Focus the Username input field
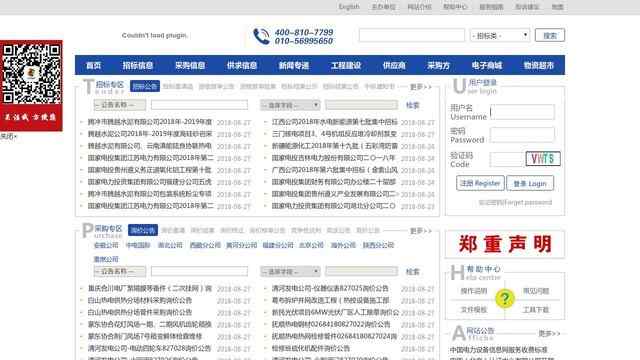This screenshot has height=360, width=640. pos(522,112)
